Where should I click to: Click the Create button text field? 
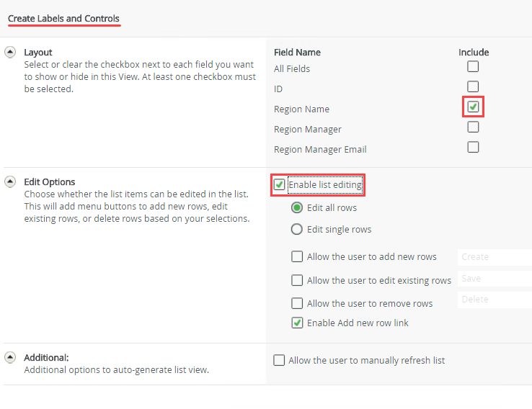pos(495,257)
